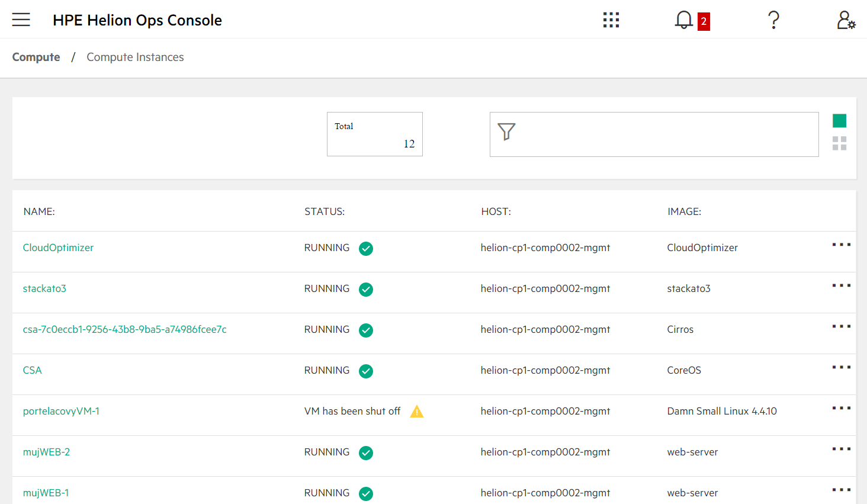867x504 pixels.
Task: Open actions menu for portelacovyVM-1 row
Action: pyautogui.click(x=841, y=408)
